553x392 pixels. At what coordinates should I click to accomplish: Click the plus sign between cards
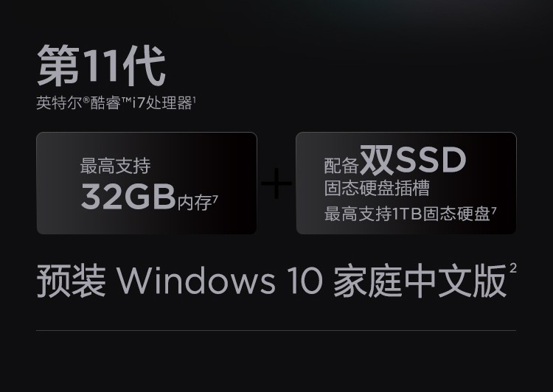coord(276,183)
